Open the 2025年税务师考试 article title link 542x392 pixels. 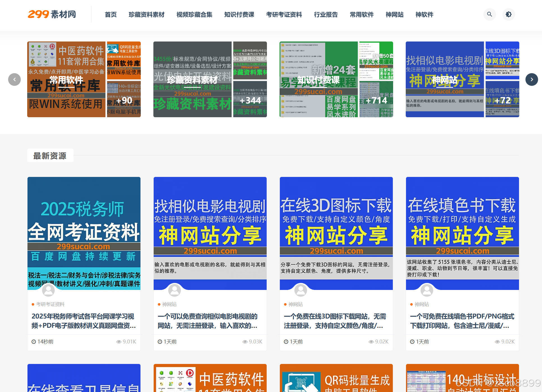tap(84, 321)
